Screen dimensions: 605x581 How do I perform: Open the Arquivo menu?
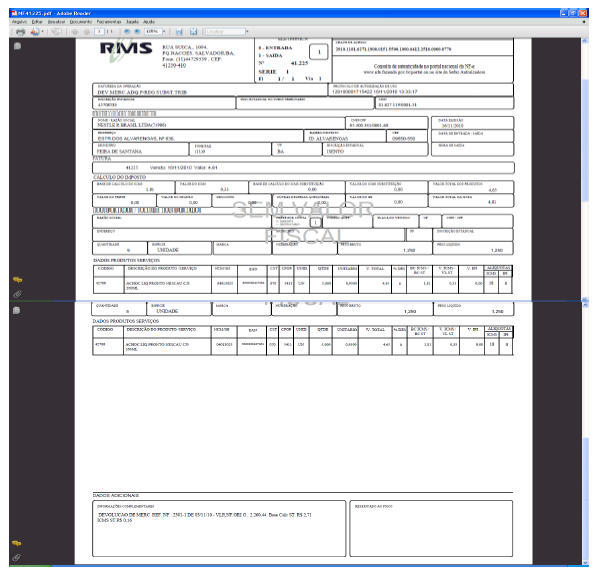point(19,22)
